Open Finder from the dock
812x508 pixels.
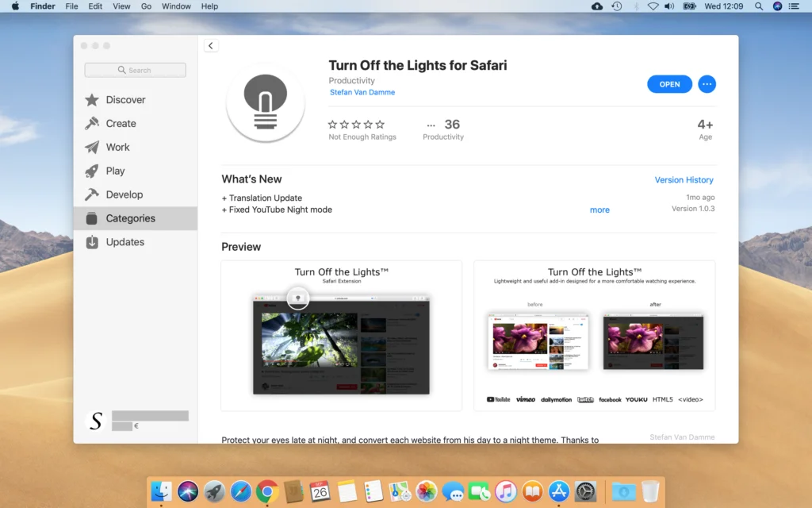pyautogui.click(x=161, y=491)
